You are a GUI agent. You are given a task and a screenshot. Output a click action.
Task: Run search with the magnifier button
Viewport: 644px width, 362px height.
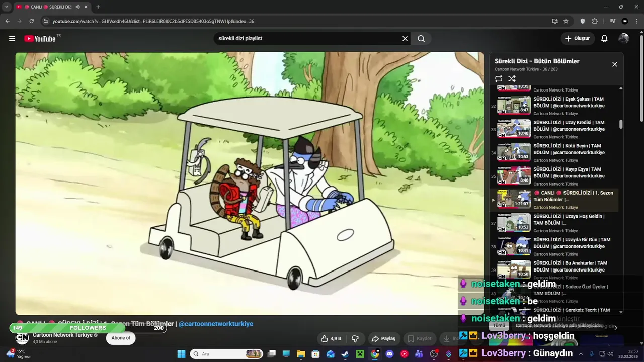(421, 39)
